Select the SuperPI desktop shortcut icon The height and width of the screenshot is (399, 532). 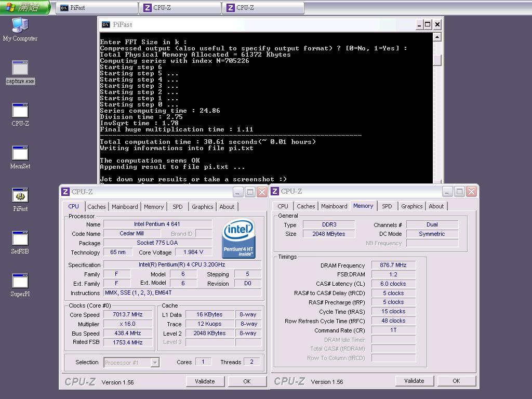click(x=20, y=285)
